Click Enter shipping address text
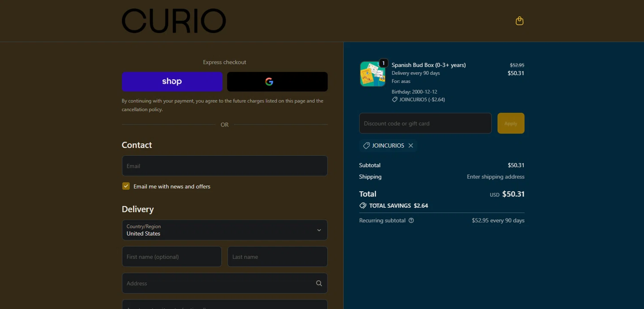Screen dimensions: 644x309 pos(496,177)
